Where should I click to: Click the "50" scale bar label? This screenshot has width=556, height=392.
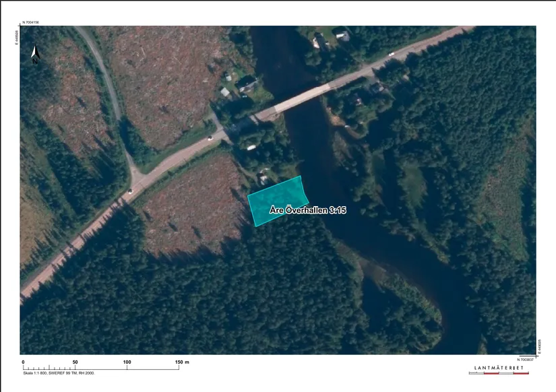pos(75,362)
